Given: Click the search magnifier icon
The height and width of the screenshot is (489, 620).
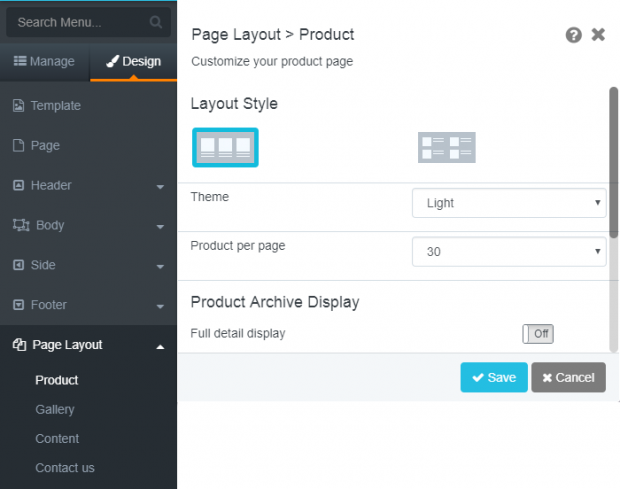Looking at the screenshot, I should point(156,22).
